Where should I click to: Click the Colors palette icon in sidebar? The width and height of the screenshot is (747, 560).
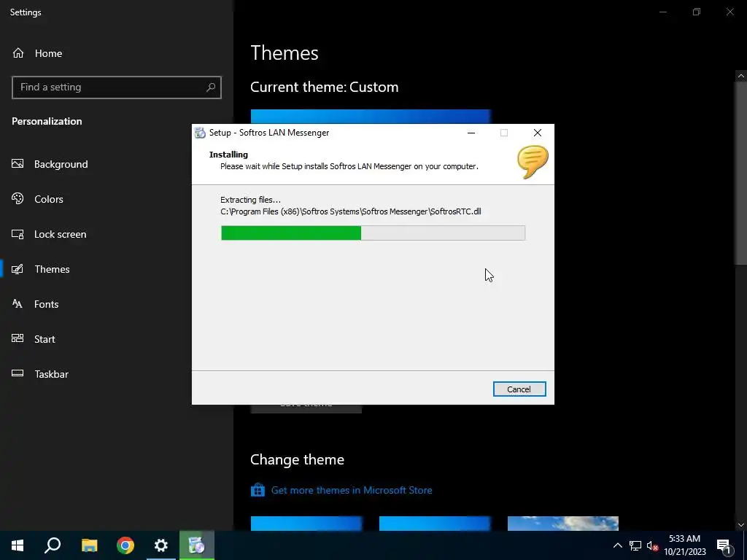(x=18, y=198)
